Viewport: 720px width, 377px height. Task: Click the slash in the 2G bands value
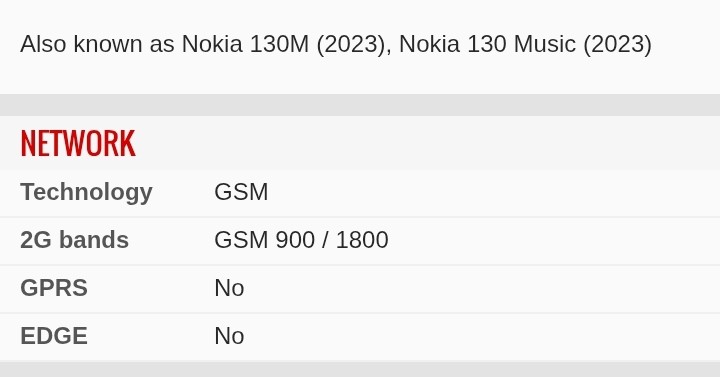325,240
